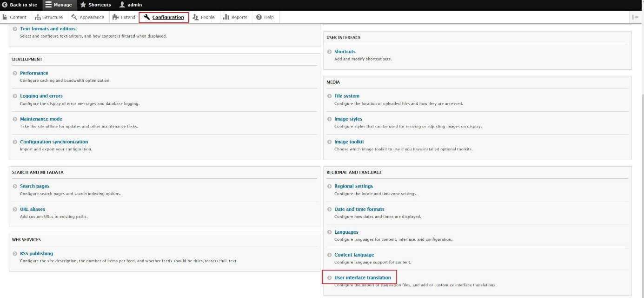The height and width of the screenshot is (298, 644).
Task: Click the arrow bullet beside URL aliases
Action: [15, 210]
